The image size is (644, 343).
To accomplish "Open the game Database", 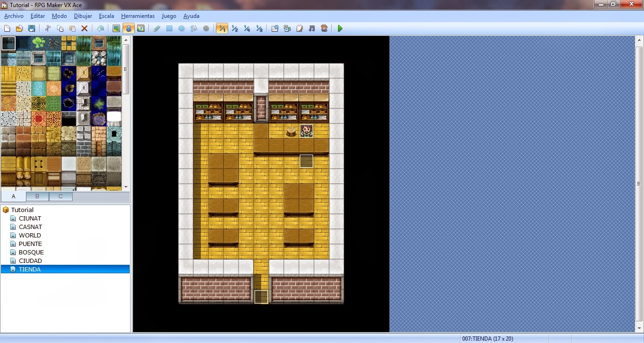I will click(274, 28).
